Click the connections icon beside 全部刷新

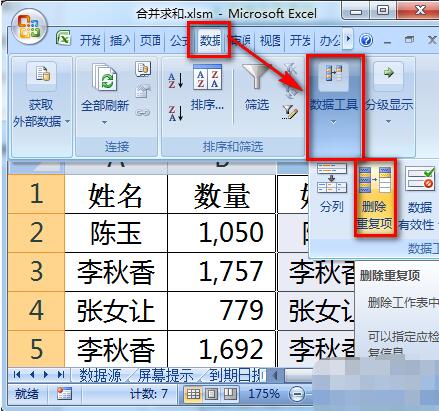[143, 69]
